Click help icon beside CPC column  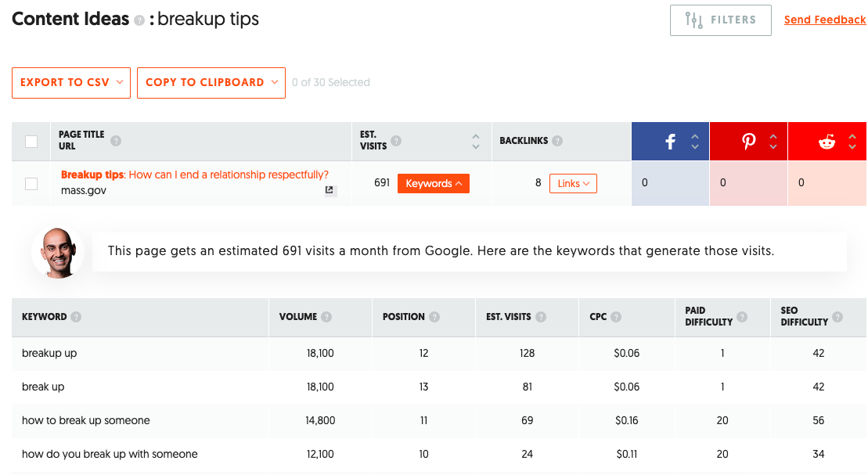pos(616,317)
